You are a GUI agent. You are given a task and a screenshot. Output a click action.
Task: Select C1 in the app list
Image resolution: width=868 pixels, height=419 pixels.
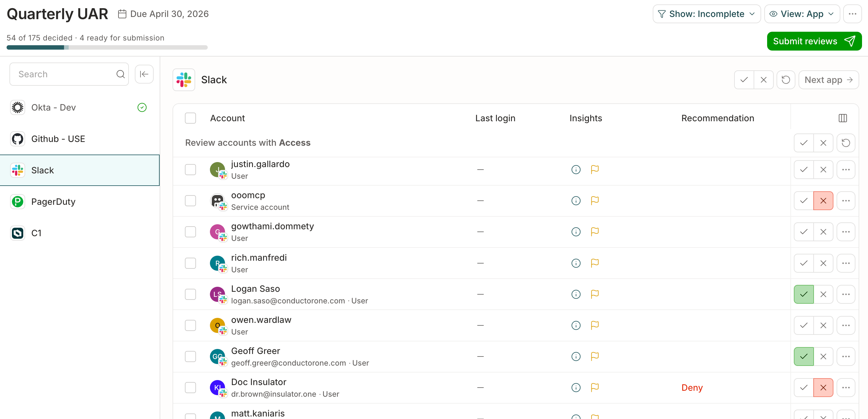click(x=80, y=233)
